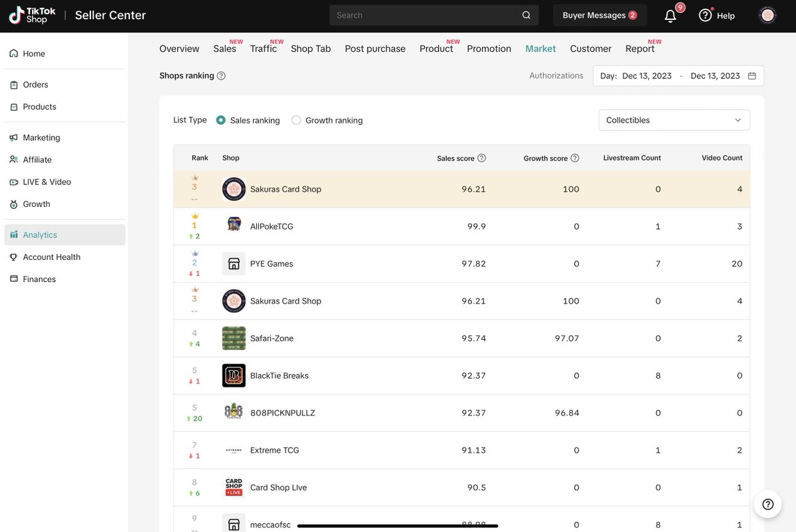Click the 99.9 sales score value
Screen dimensions: 796x532
click(x=476, y=226)
